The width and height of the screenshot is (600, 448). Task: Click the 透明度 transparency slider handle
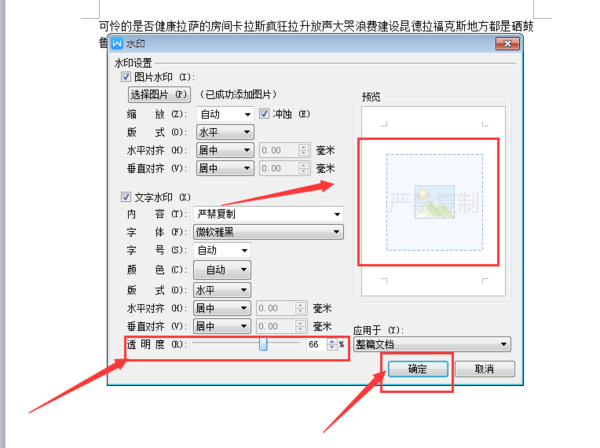coord(263,344)
